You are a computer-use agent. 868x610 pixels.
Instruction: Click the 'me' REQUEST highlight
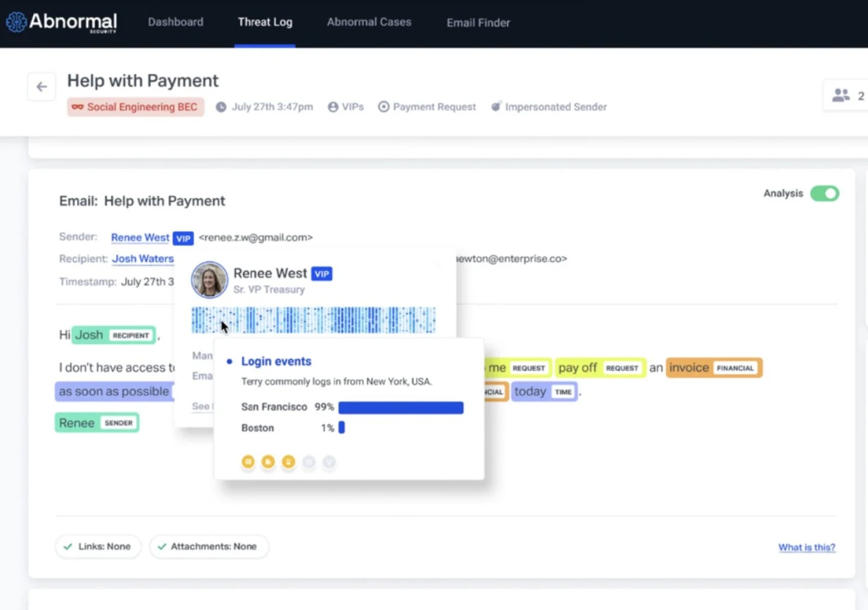tap(518, 368)
